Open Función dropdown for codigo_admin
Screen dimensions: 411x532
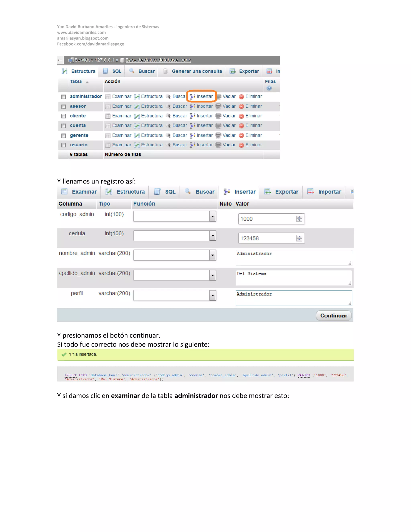[213, 216]
